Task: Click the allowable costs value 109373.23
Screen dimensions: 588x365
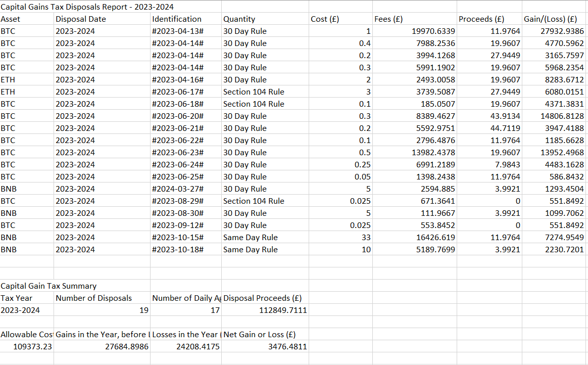Action: (32, 347)
